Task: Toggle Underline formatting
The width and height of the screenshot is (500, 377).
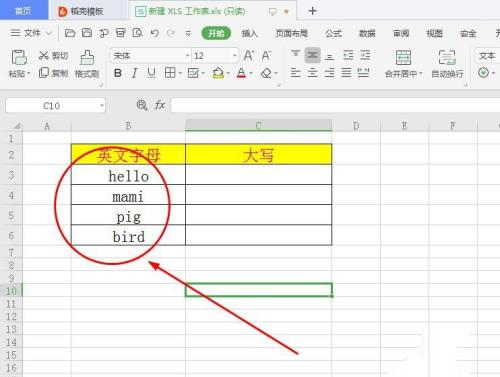Action: pos(151,73)
